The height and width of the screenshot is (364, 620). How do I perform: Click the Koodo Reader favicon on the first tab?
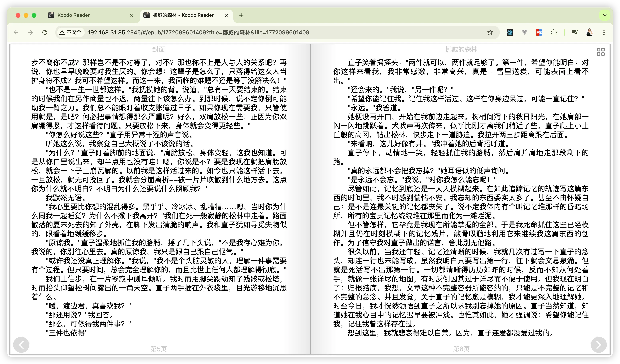click(x=51, y=15)
